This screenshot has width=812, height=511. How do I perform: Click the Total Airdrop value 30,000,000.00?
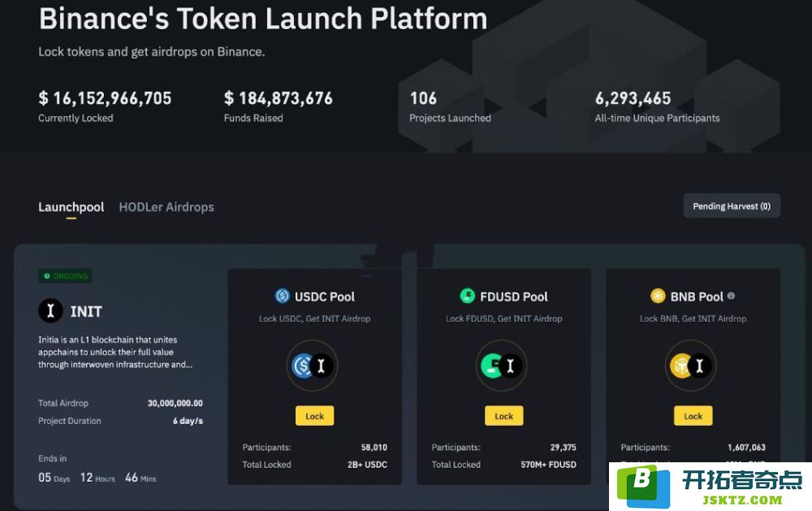[175, 403]
